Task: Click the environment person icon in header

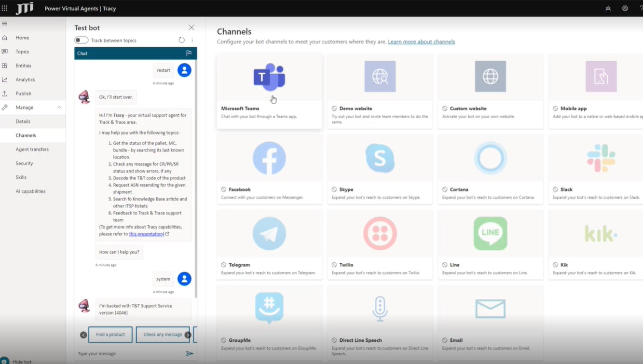Action: tap(608, 8)
